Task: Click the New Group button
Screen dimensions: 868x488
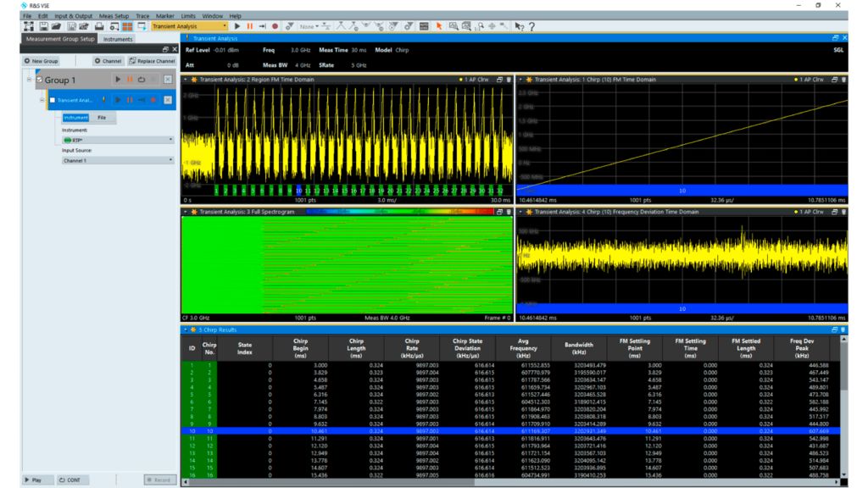Action: click(42, 61)
